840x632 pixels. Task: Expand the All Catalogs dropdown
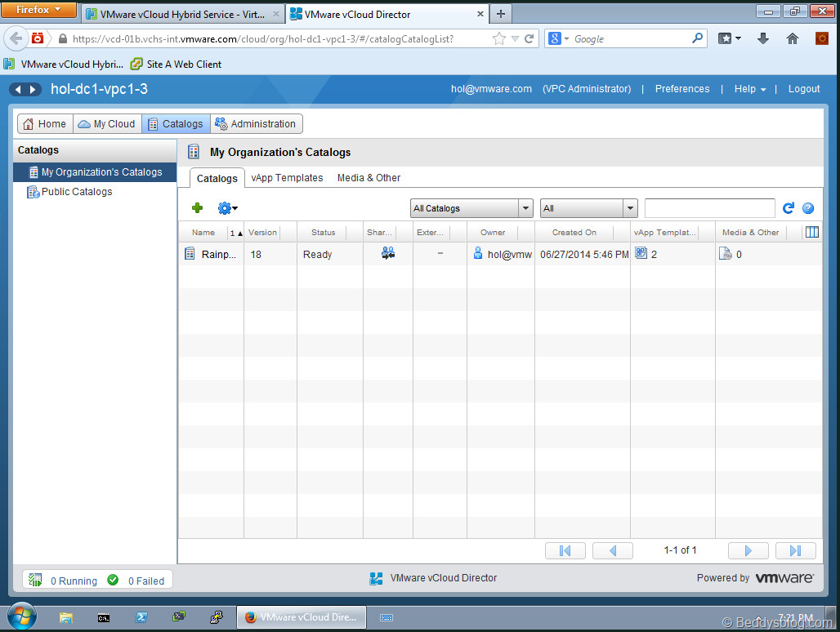(x=526, y=208)
